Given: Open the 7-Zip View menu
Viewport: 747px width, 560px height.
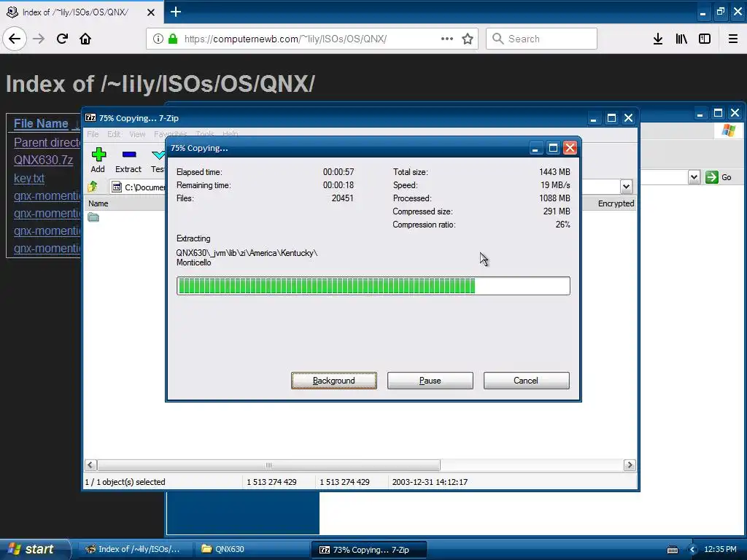Looking at the screenshot, I should point(137,134).
